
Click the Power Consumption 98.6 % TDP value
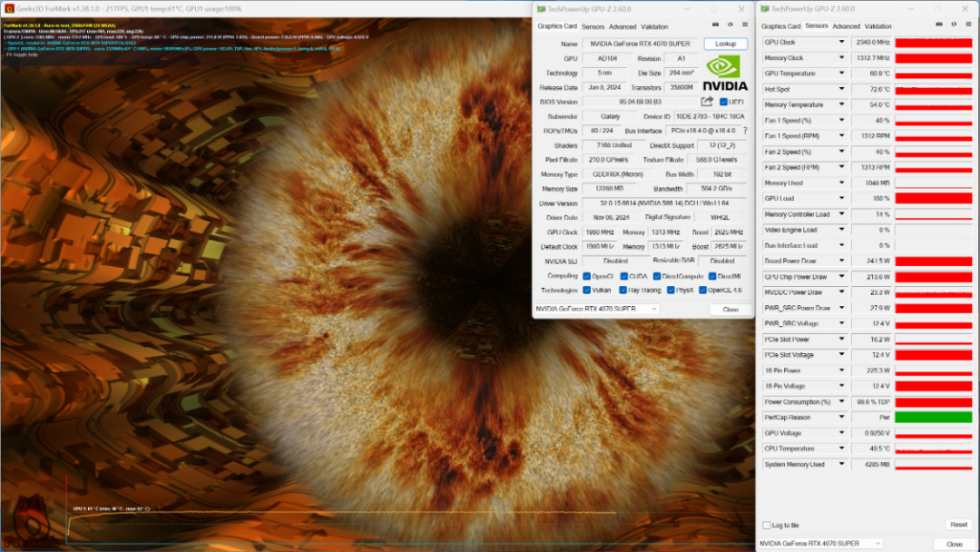pyautogui.click(x=871, y=401)
